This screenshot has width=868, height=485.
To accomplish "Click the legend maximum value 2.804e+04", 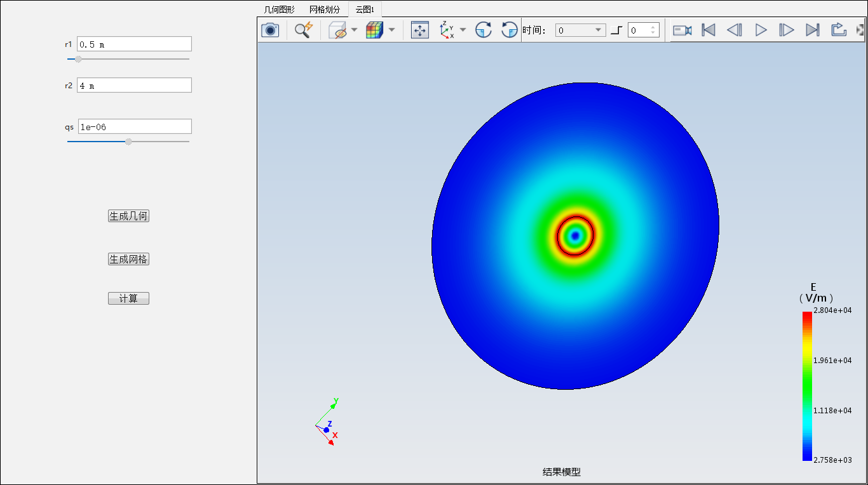I will tap(832, 310).
